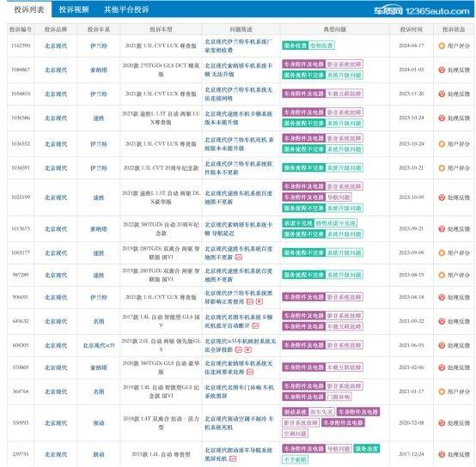Play the video icon in complaint 906691 description
Screen dimensions: 476x467
(x=259, y=301)
